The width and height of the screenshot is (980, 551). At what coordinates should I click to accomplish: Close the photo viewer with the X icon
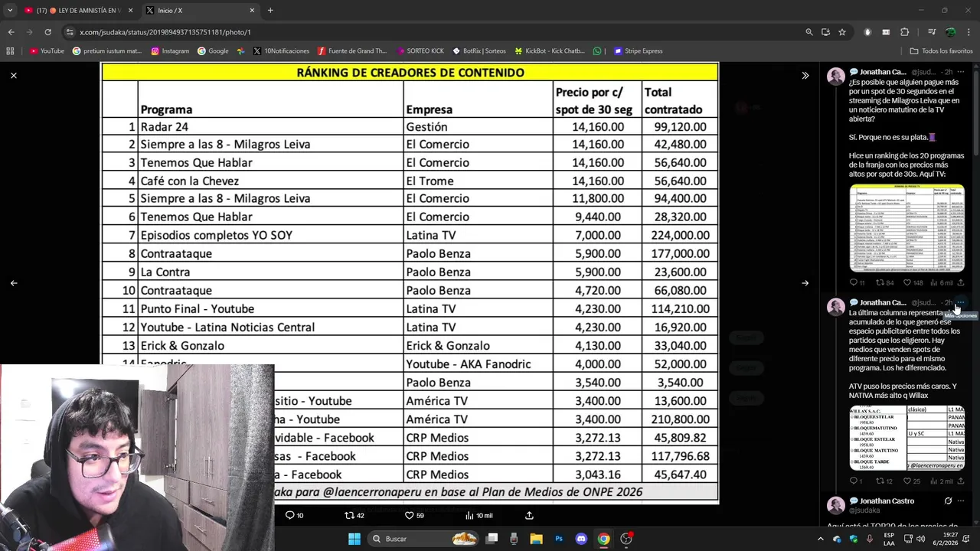click(14, 75)
